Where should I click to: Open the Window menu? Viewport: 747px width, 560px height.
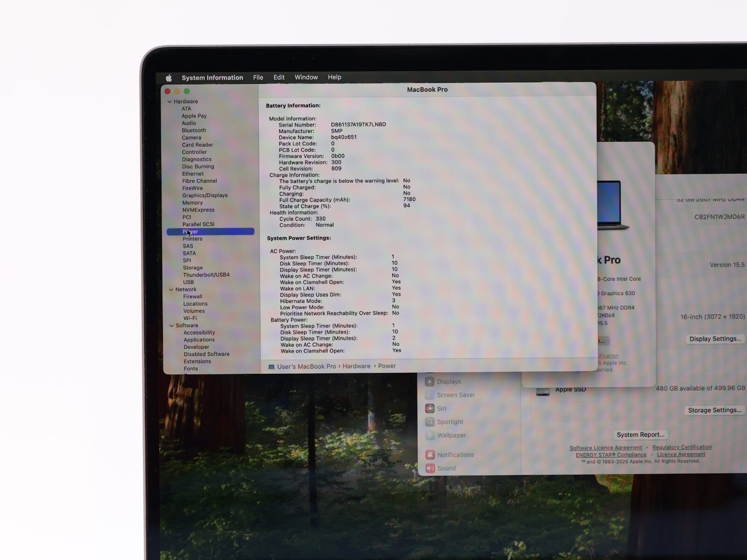[x=306, y=77]
